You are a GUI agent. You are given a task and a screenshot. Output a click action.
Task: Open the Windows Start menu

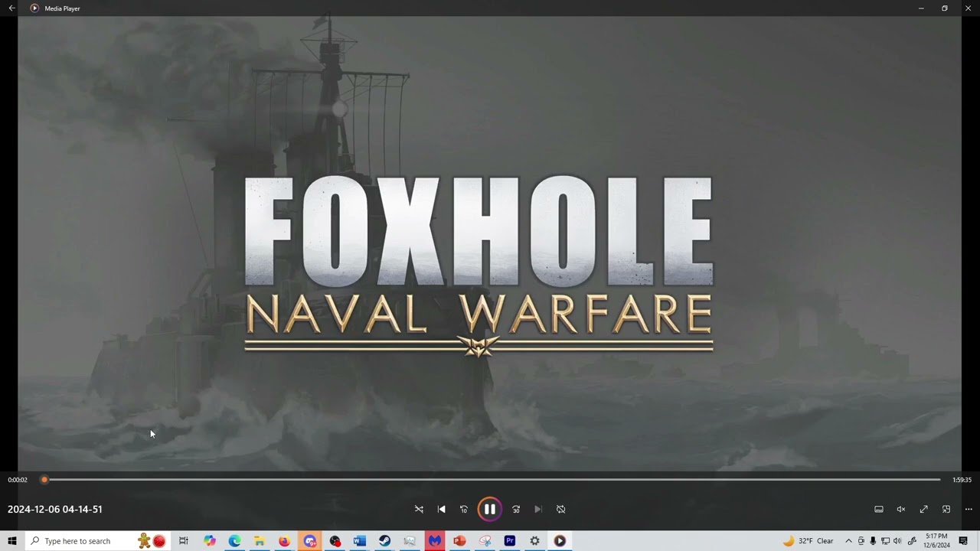click(12, 541)
